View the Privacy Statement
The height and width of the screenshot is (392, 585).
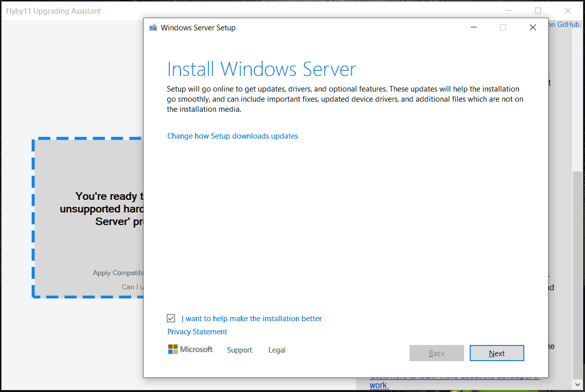(197, 331)
